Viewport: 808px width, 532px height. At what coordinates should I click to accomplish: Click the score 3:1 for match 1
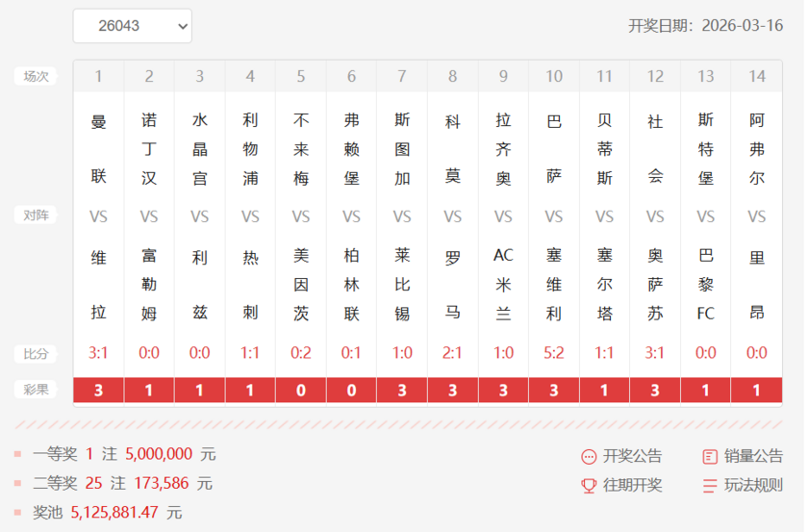98,353
